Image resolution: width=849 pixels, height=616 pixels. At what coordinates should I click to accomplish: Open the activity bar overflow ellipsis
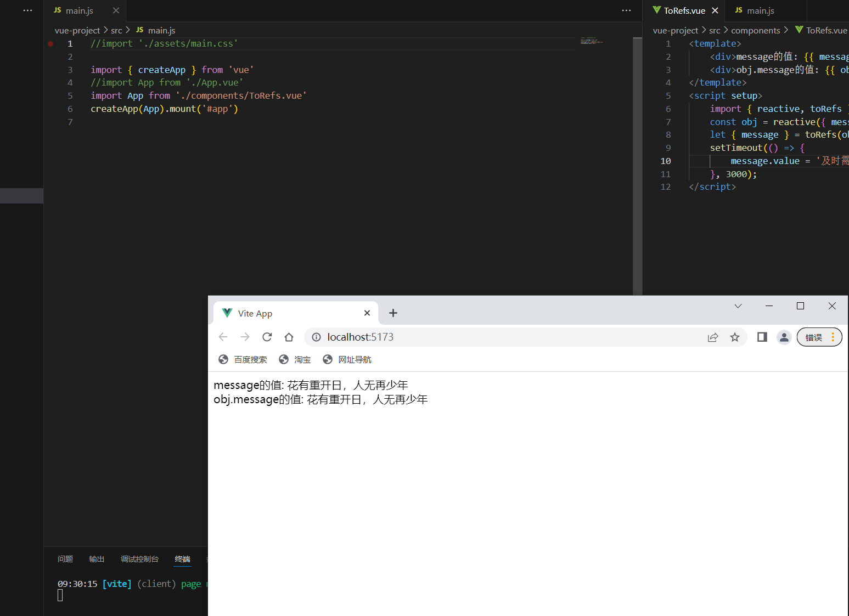[x=27, y=10]
